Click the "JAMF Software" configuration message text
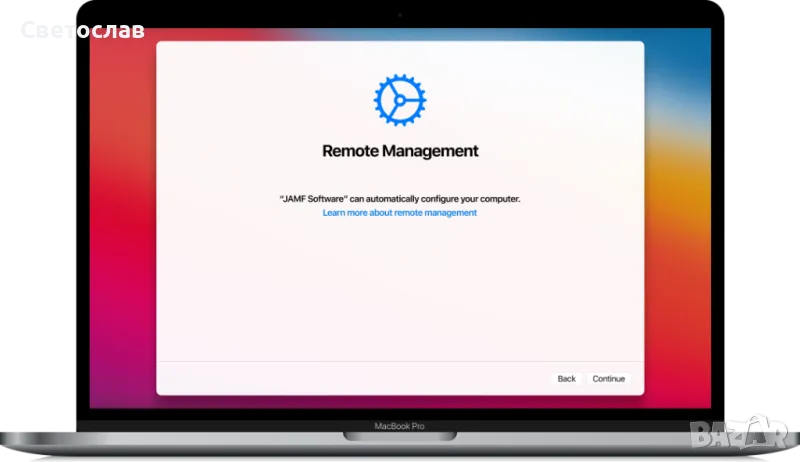800x462 pixels. [400, 199]
